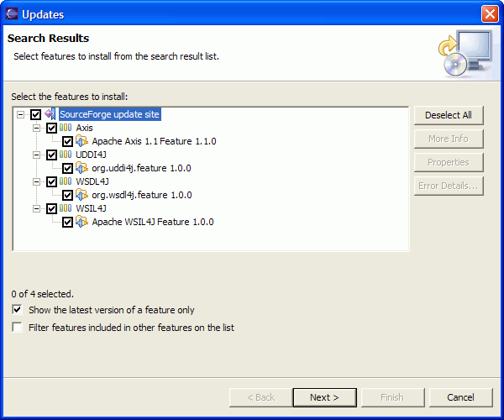504x420 pixels.
Task: Click the Eclipse icon in the title bar
Action: [x=12, y=14]
